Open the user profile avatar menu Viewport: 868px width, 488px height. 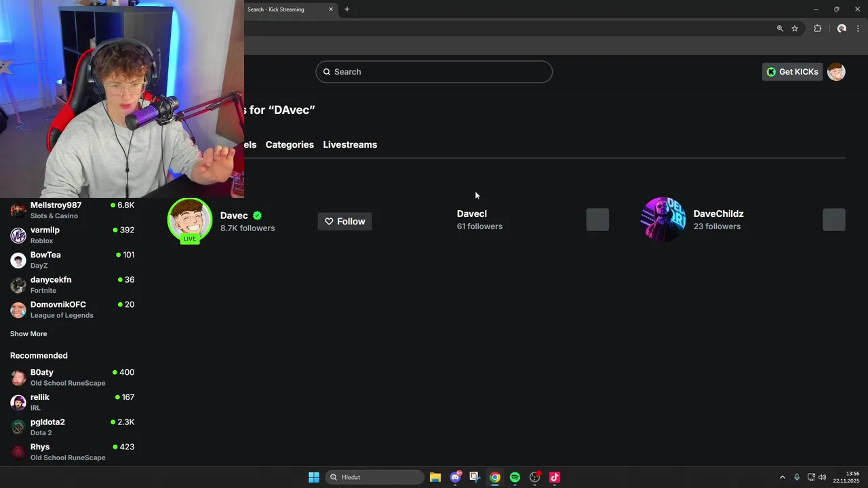pyautogui.click(x=836, y=72)
